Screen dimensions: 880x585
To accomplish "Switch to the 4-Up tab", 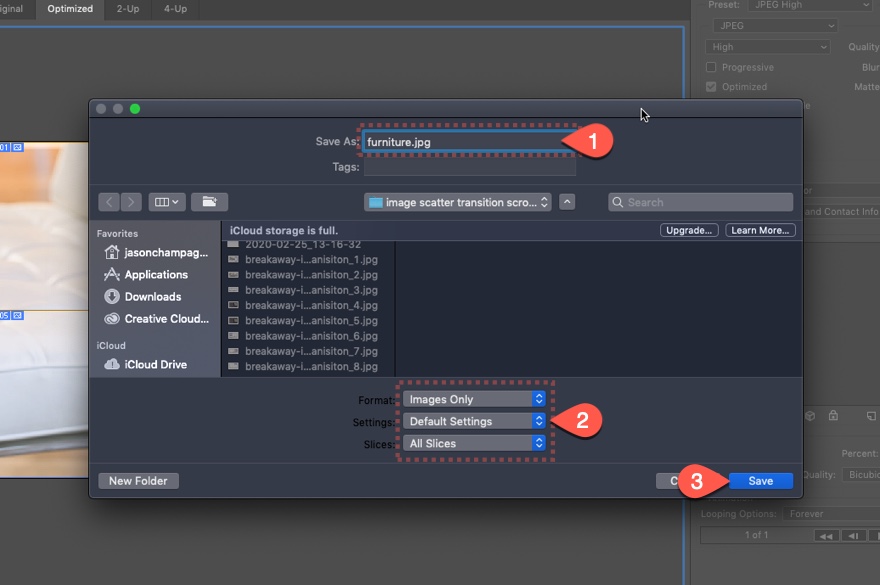I will (176, 9).
